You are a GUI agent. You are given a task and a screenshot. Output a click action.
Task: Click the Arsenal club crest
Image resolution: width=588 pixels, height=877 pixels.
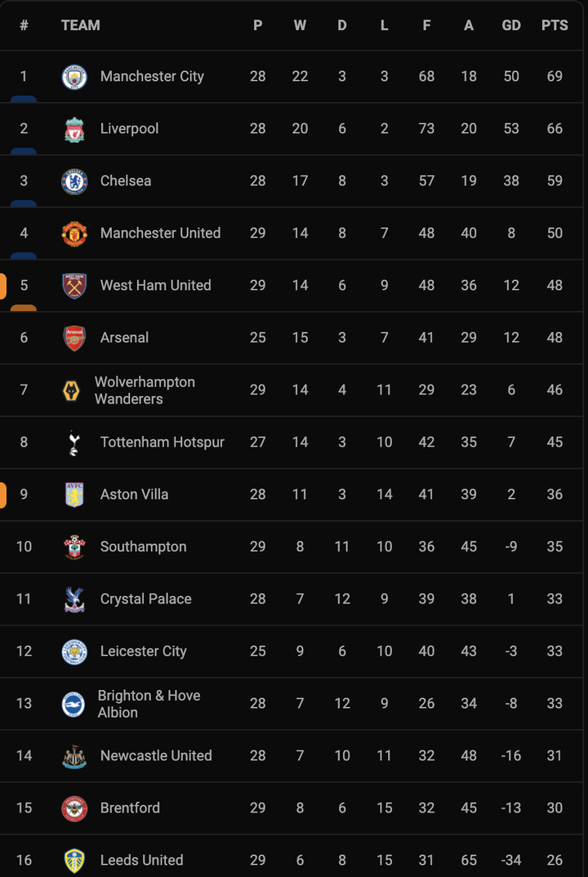coord(74,337)
